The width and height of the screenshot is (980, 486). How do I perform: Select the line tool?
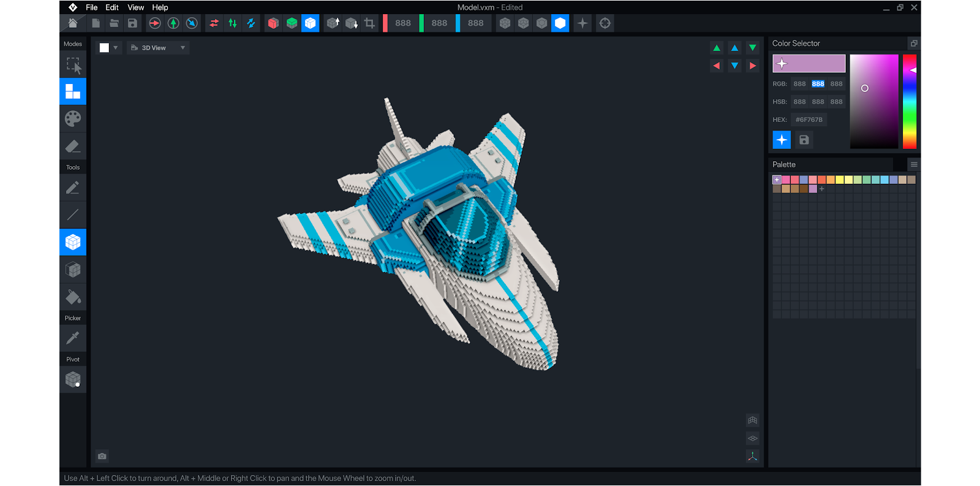[x=73, y=215]
